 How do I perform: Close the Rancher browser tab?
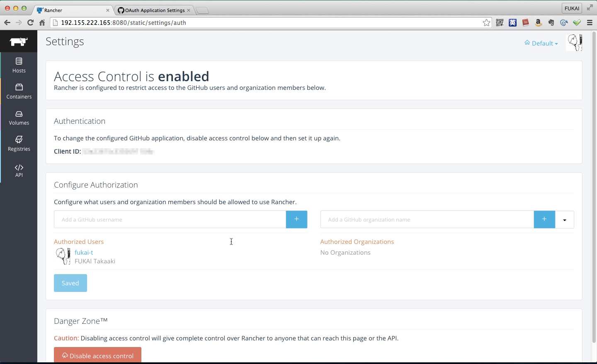point(108,10)
